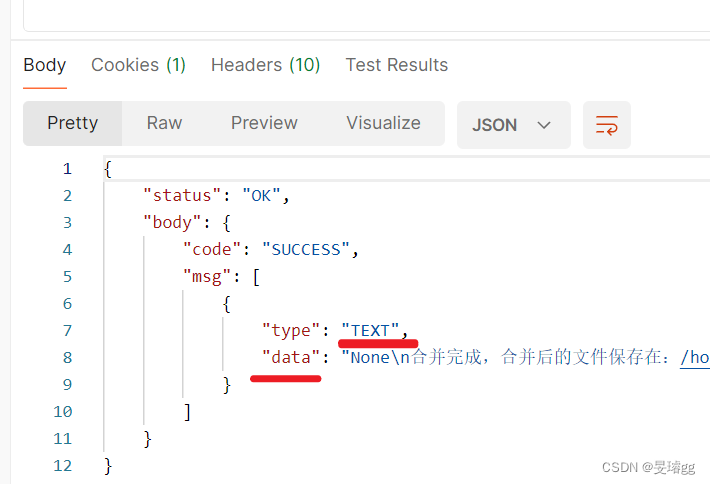710x484 pixels.
Task: Switch to the Body tab
Action: pos(45,65)
